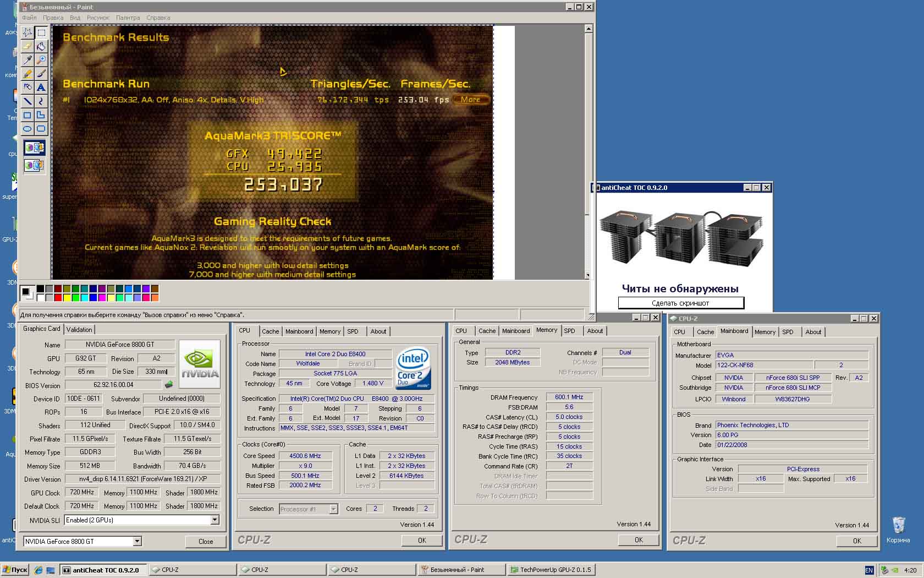Click the DRAM Frequency 600.1 MHz value
Image resolution: width=924 pixels, height=578 pixels.
point(569,397)
